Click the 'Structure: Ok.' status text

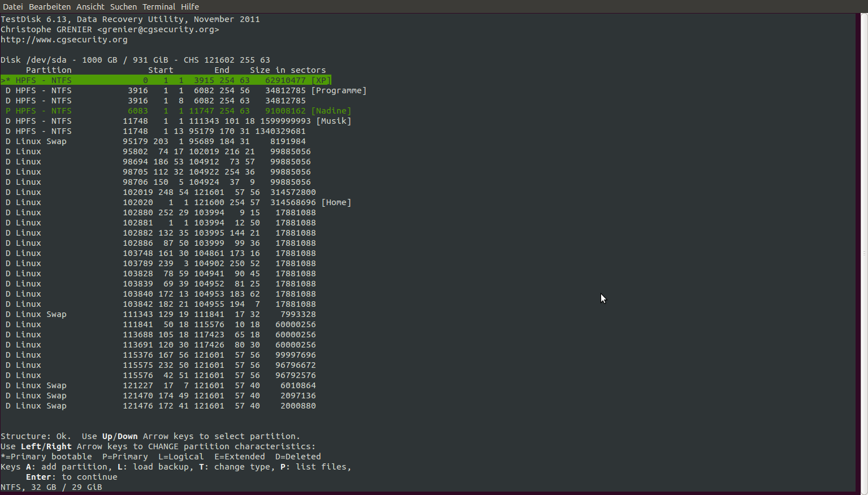36,436
